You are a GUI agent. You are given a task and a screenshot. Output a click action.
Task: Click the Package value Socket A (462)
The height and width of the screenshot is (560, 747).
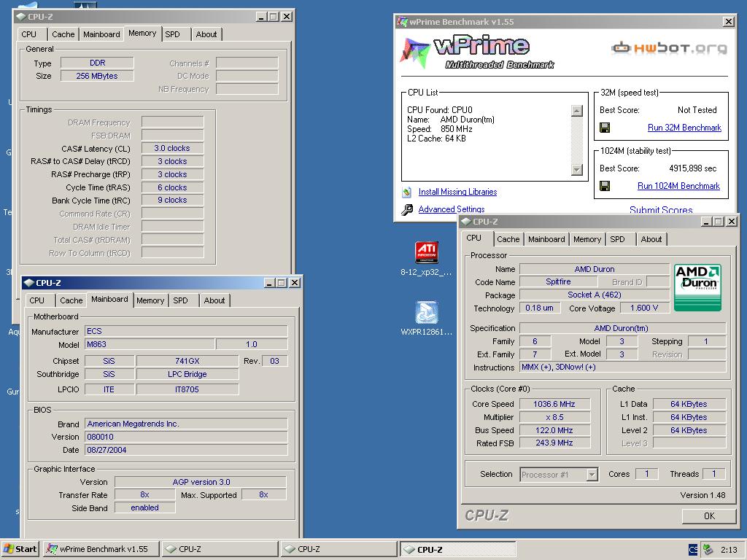[x=594, y=295]
